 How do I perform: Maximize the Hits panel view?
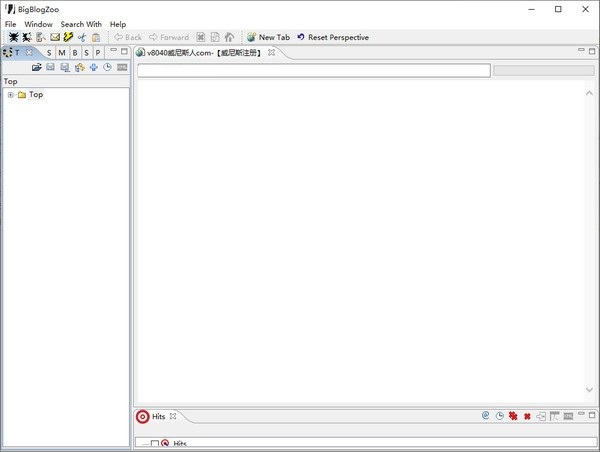(591, 415)
